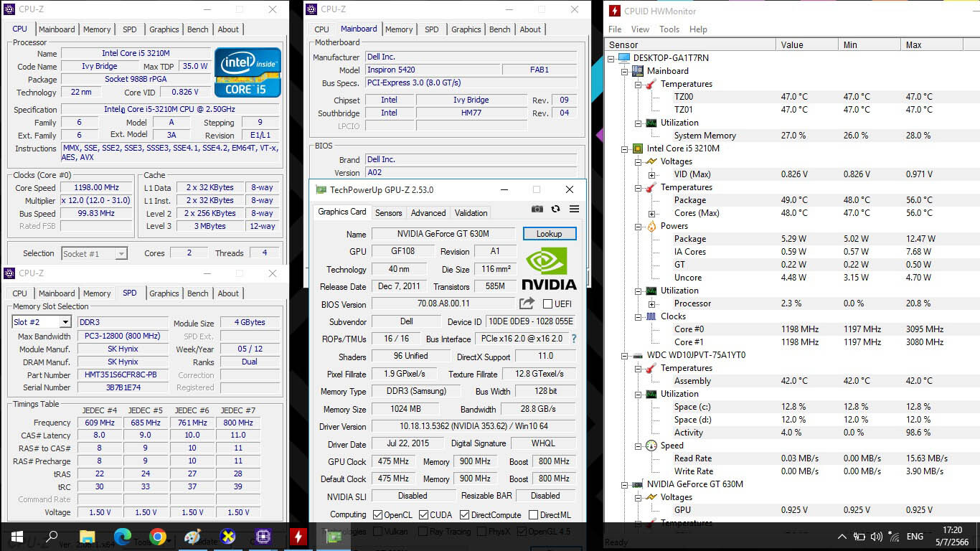Screen dimensions: 980x551
Task: Collapse the NVIDIA GeForce GT 630M node
Action: 625,484
